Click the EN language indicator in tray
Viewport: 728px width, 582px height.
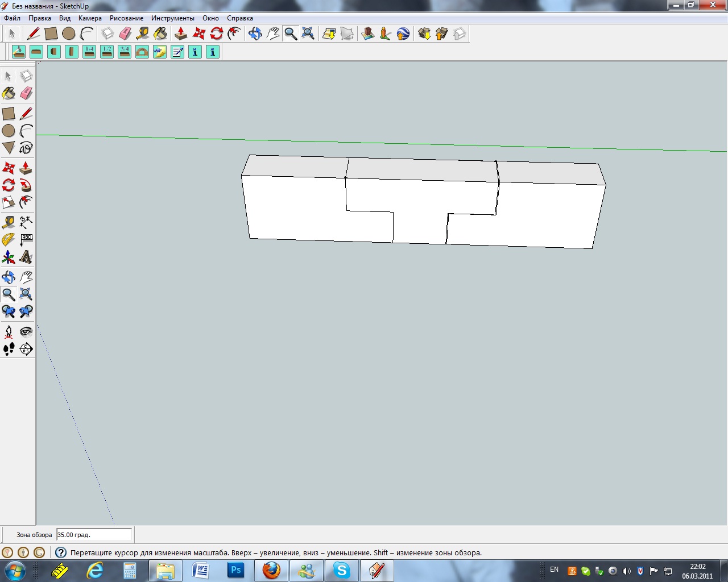(554, 569)
